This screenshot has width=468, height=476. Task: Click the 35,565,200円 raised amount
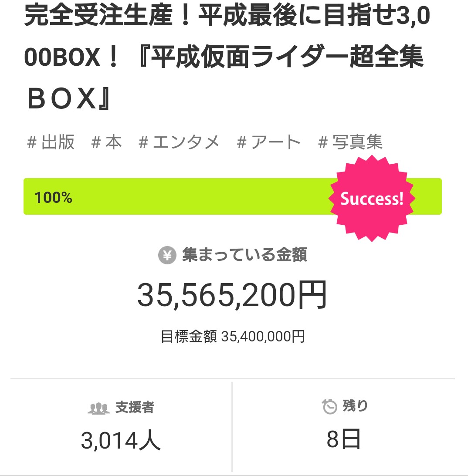tap(232, 295)
